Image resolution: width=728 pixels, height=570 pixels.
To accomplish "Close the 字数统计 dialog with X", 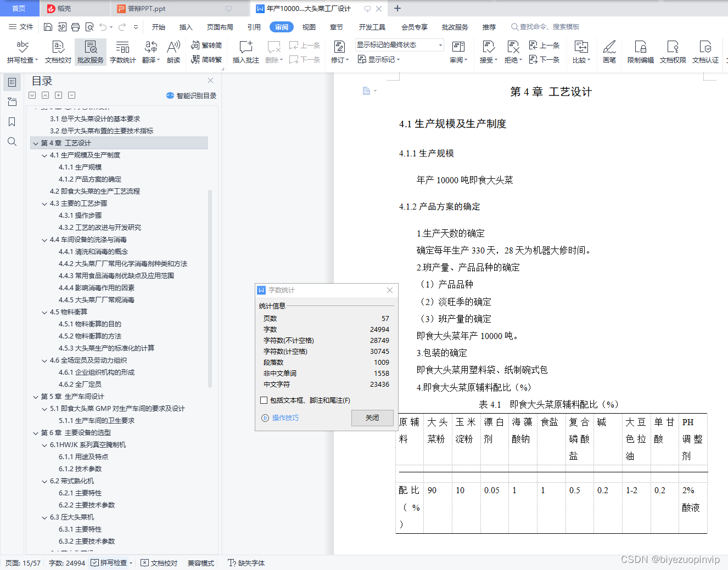I will click(390, 290).
